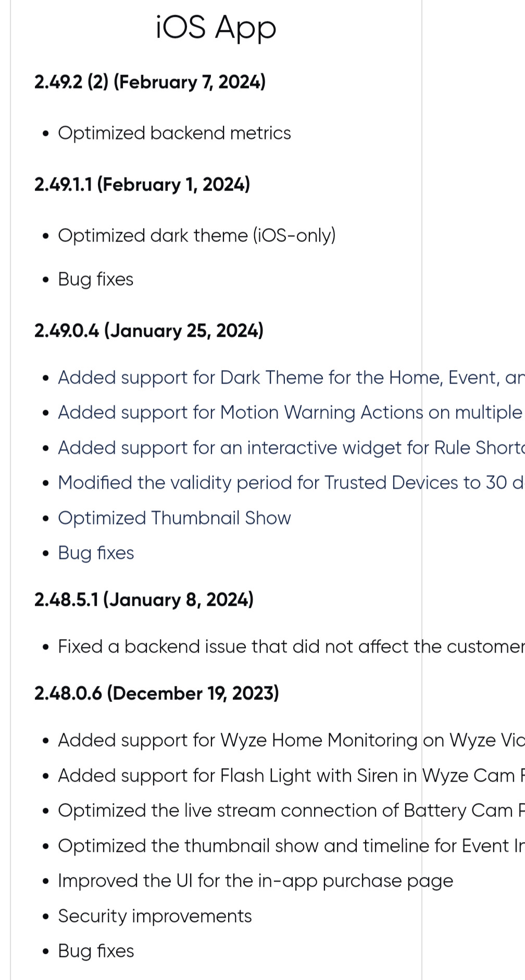Click Fixed a backend issue entry
Image resolution: width=525 pixels, height=980 pixels.
[291, 647]
